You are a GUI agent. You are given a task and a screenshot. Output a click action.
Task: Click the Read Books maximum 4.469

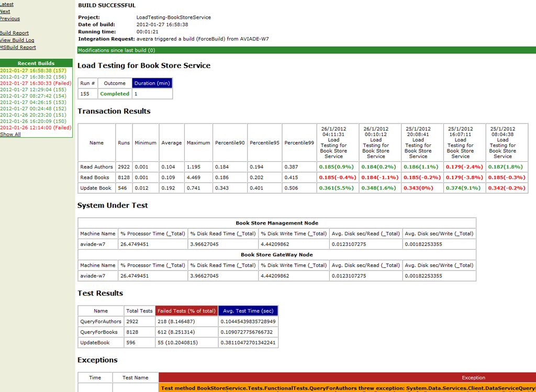click(x=194, y=177)
